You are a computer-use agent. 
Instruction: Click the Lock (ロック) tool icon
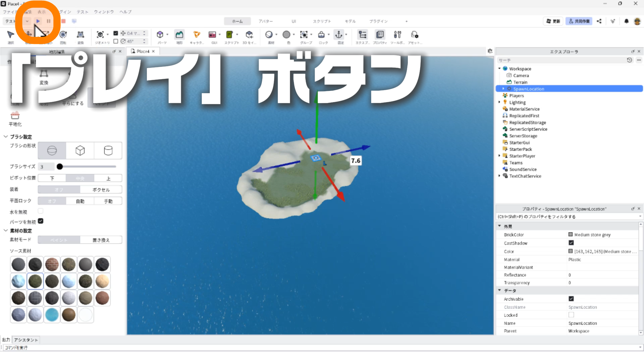coord(321,35)
